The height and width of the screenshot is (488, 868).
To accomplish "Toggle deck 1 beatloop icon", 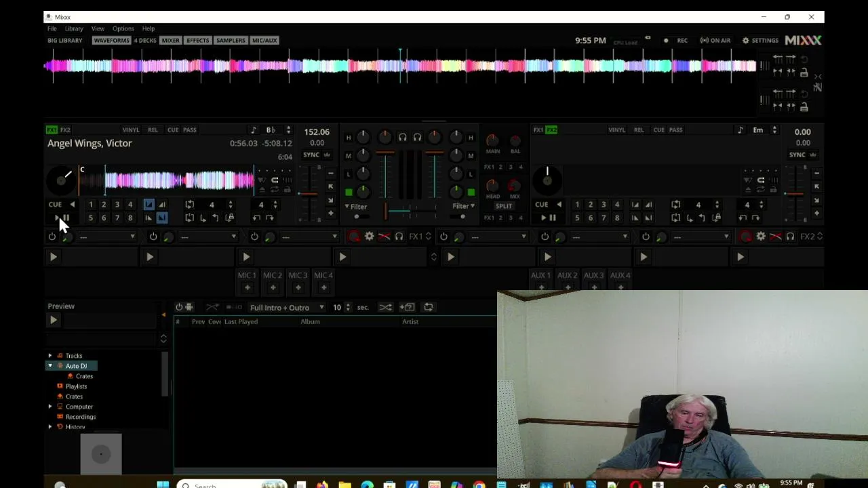I will point(189,204).
